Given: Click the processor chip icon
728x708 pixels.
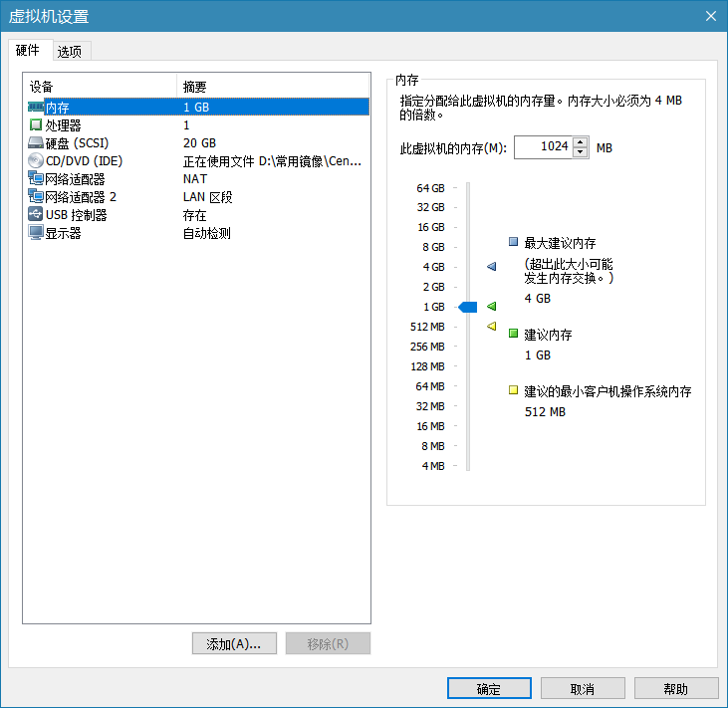Looking at the screenshot, I should click(x=36, y=124).
